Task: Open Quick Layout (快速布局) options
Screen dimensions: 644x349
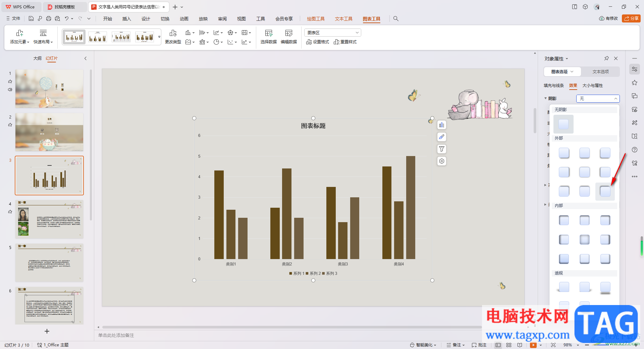Action: [x=43, y=37]
